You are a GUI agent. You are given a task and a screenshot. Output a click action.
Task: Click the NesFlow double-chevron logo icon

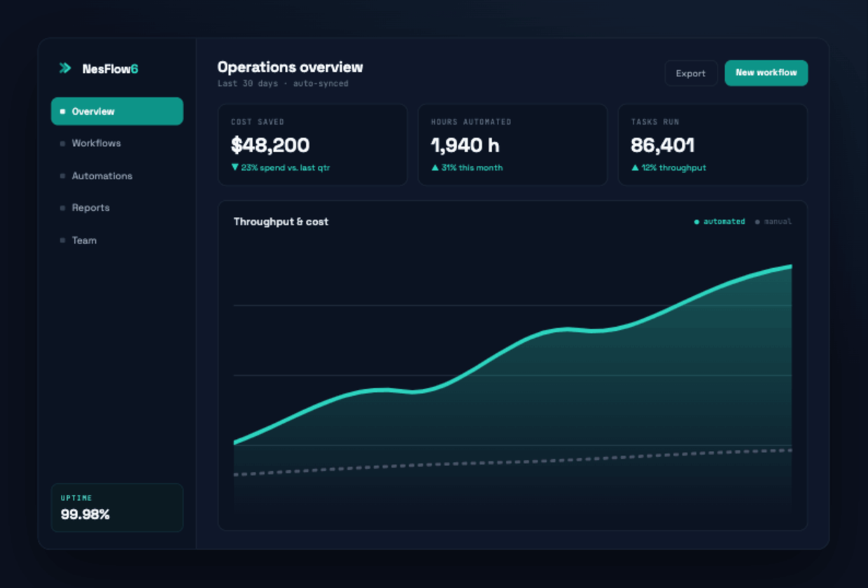(x=65, y=69)
